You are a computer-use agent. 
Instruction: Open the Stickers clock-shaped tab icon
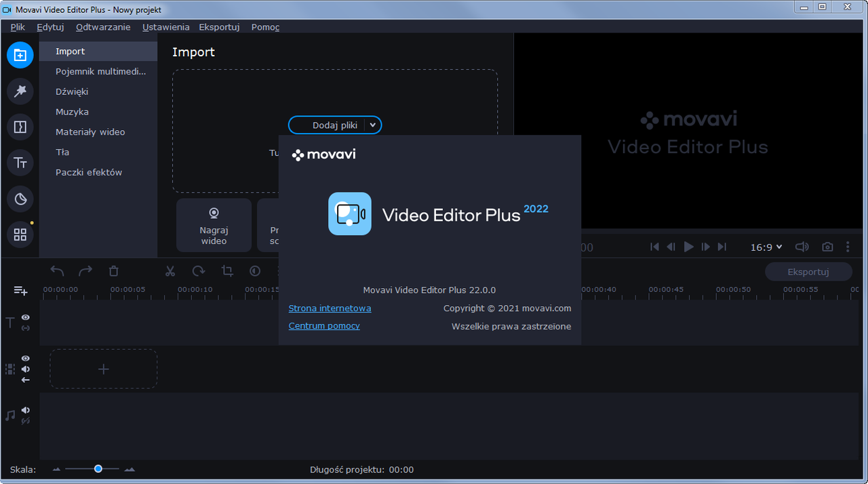click(x=20, y=199)
